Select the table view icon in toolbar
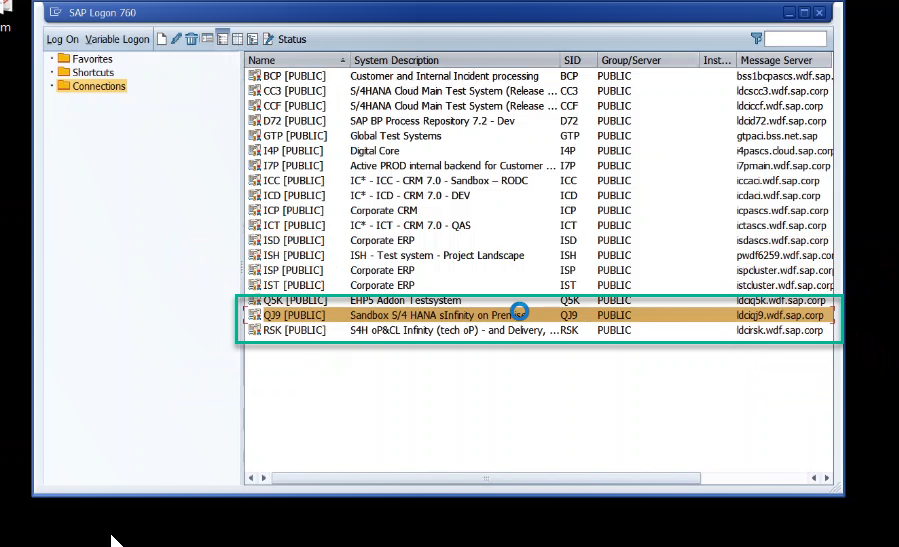Screen dimensions: 899x547 237,39
